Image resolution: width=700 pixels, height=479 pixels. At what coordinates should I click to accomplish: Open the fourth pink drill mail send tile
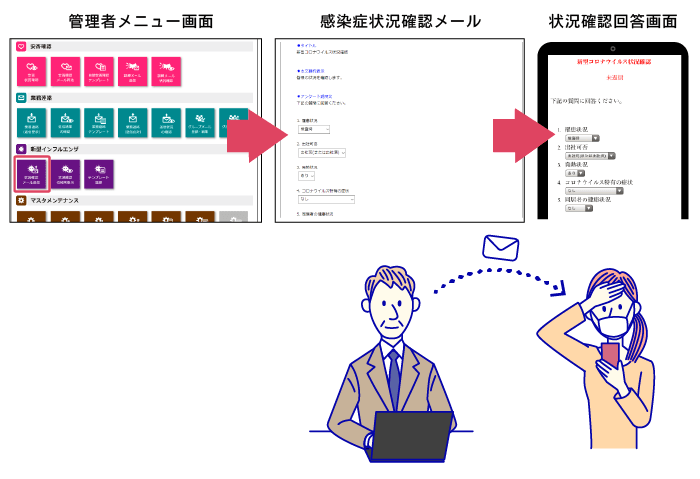(x=133, y=71)
